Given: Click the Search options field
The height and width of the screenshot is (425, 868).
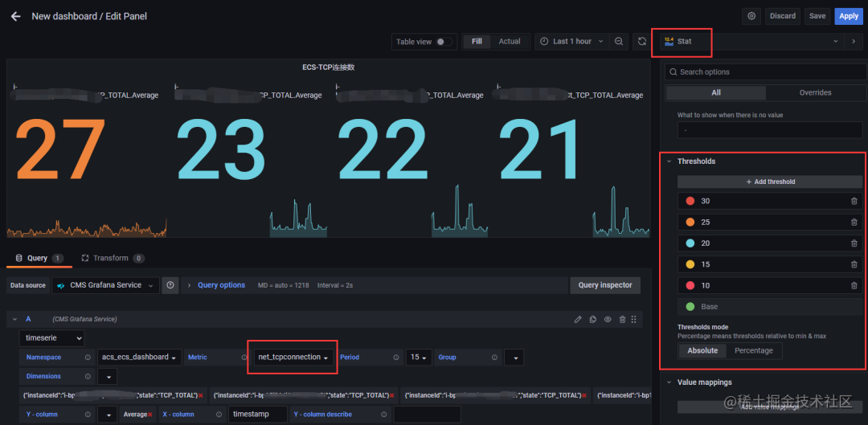Looking at the screenshot, I should pos(766,72).
